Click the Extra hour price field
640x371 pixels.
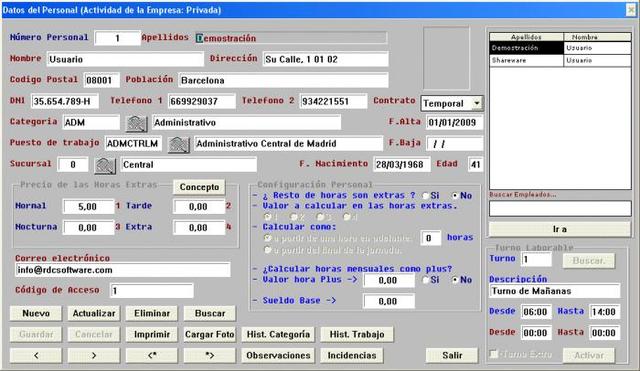click(x=199, y=228)
